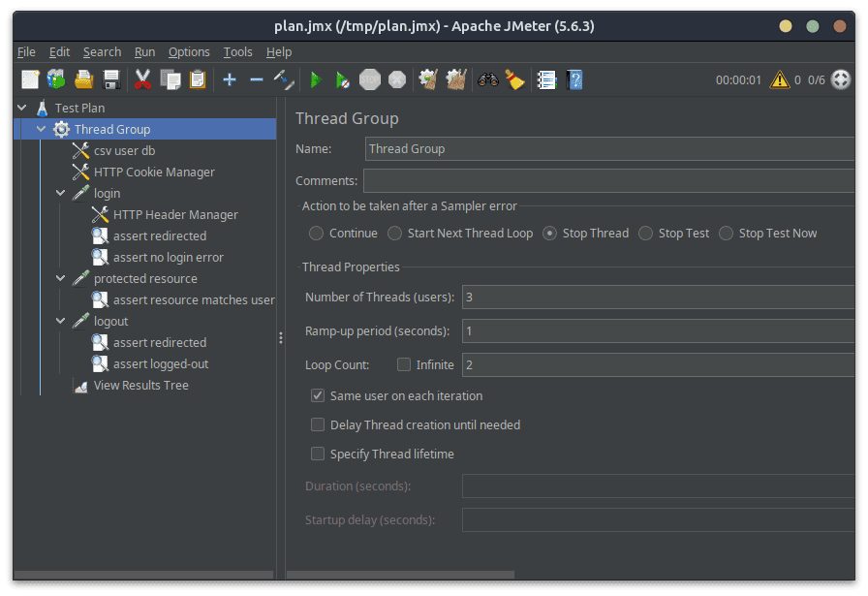Click the Stop test toolbar icon
Image resolution: width=868 pixels, height=596 pixels.
pyautogui.click(x=369, y=79)
